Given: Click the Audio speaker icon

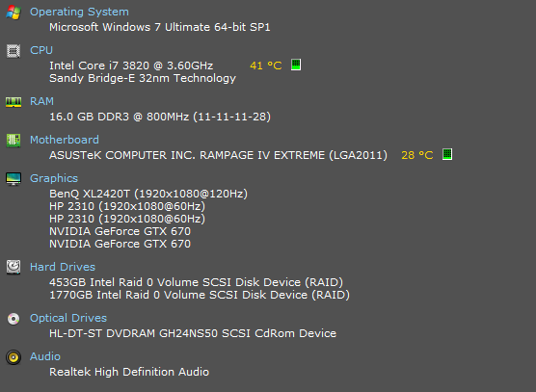Looking at the screenshot, I should pyautogui.click(x=13, y=357).
